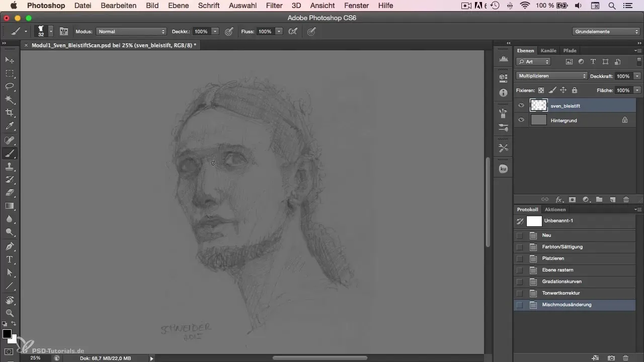Click the Unbenannt-1 snapshot thumbnail

534,221
